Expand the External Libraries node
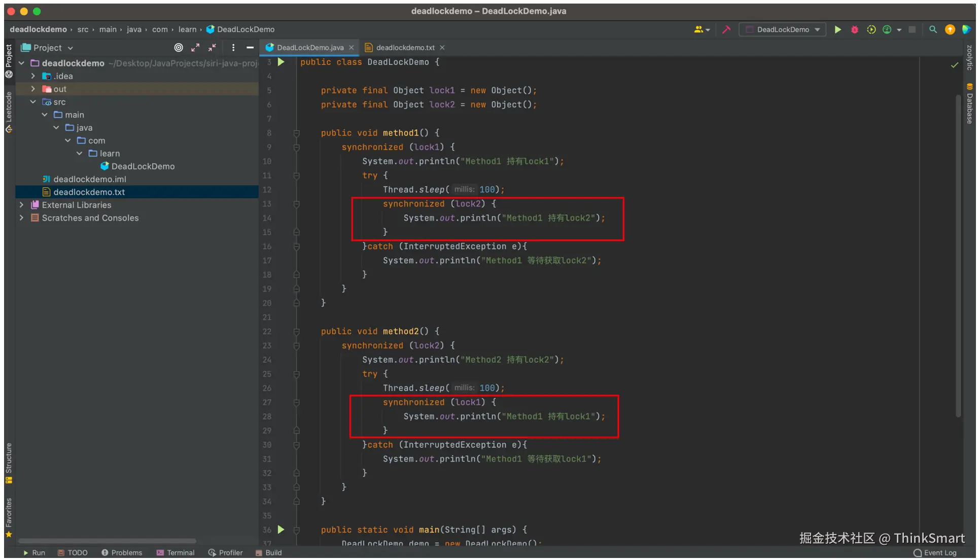Screen dimensions: 980x560 point(21,205)
